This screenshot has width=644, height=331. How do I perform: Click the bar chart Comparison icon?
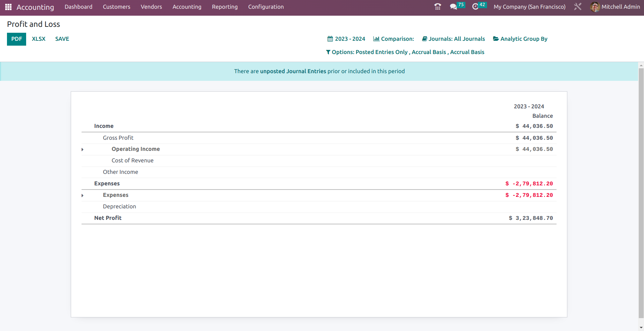click(x=376, y=39)
